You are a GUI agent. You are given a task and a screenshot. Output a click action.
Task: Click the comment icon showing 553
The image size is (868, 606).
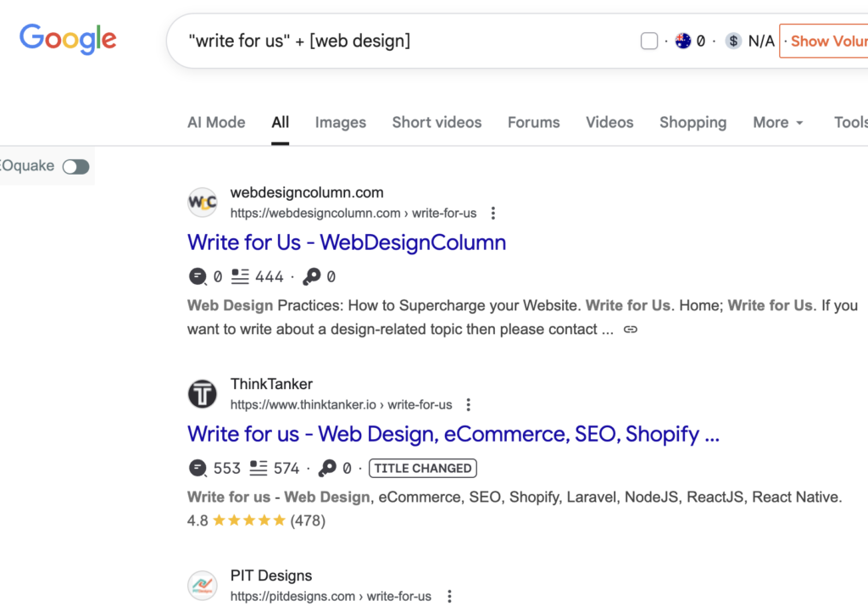198,468
